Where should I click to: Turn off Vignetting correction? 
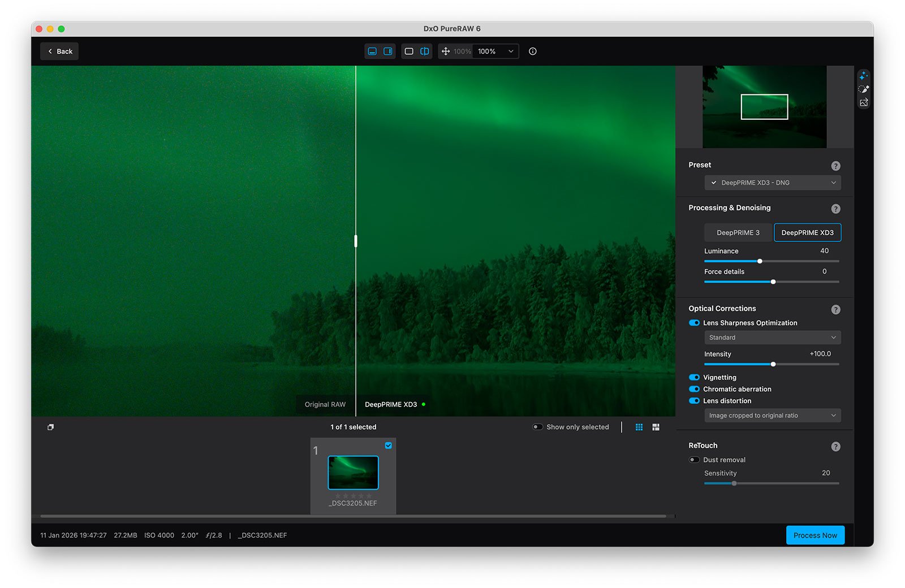coord(694,378)
